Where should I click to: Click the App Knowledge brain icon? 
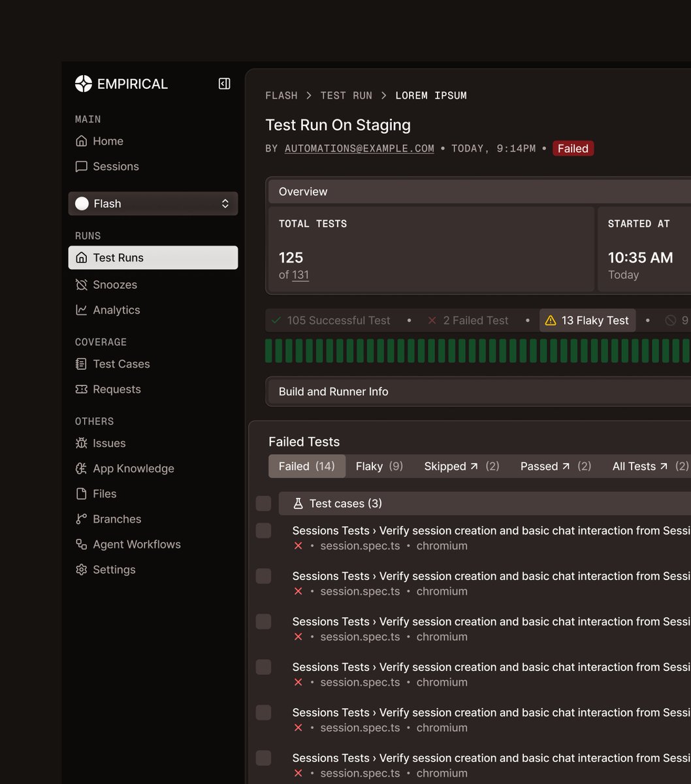(82, 468)
